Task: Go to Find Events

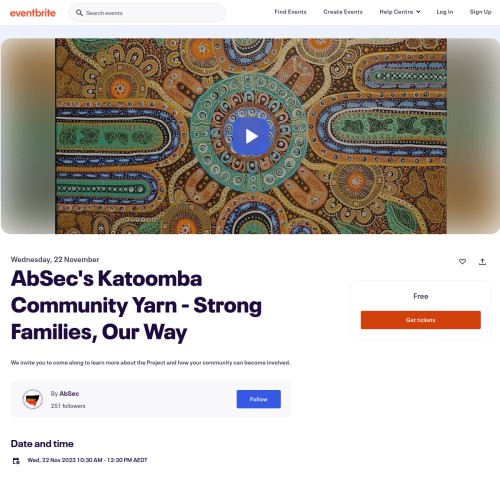Action: [290, 12]
